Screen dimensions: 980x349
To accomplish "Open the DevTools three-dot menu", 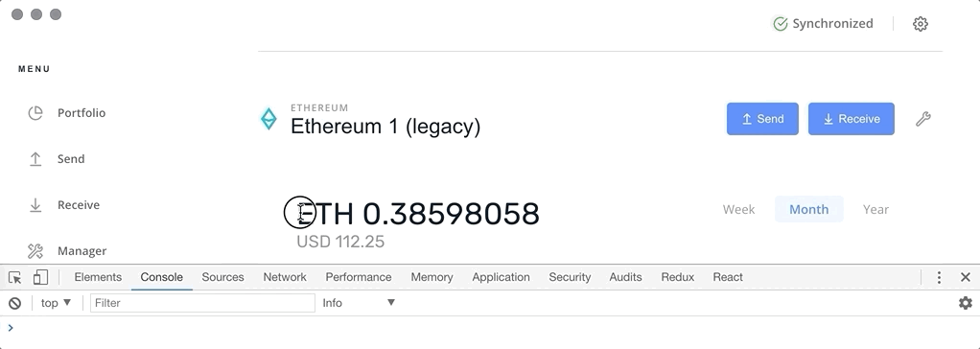I will [x=939, y=277].
